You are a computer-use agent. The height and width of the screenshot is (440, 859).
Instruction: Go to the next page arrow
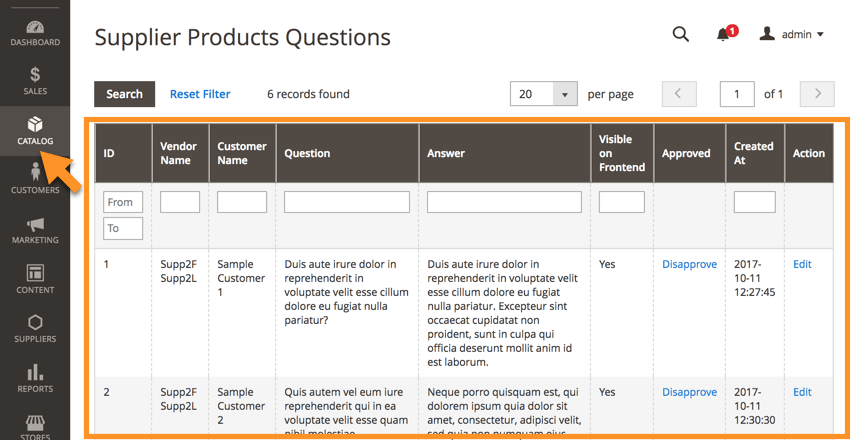click(818, 94)
